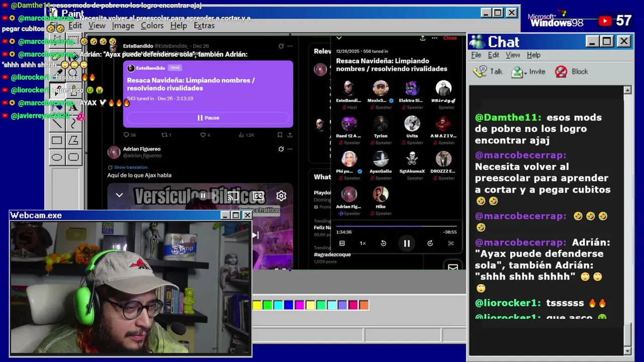Viewport: 644px width, 362px height.
Task: Open Paint's Extras menu
Action: tap(204, 26)
